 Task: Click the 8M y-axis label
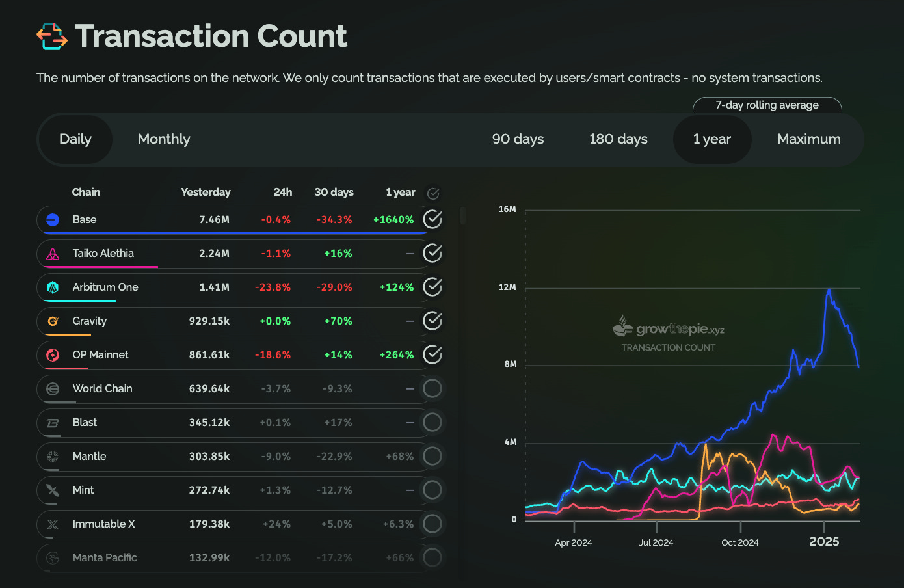pos(511,364)
